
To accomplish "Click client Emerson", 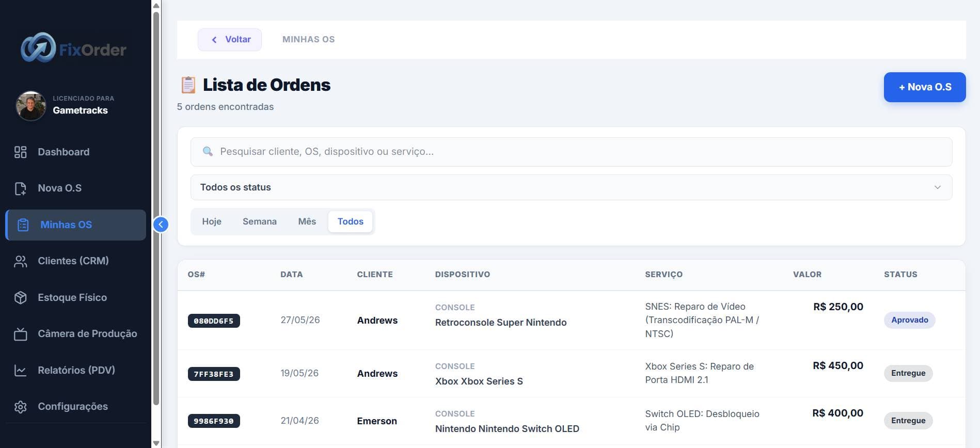I will (x=377, y=421).
